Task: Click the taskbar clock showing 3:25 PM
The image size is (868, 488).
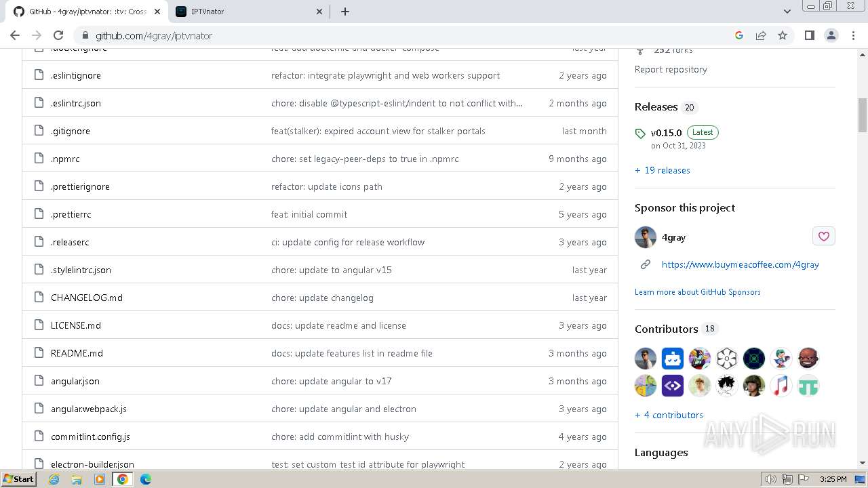Action: (x=833, y=479)
